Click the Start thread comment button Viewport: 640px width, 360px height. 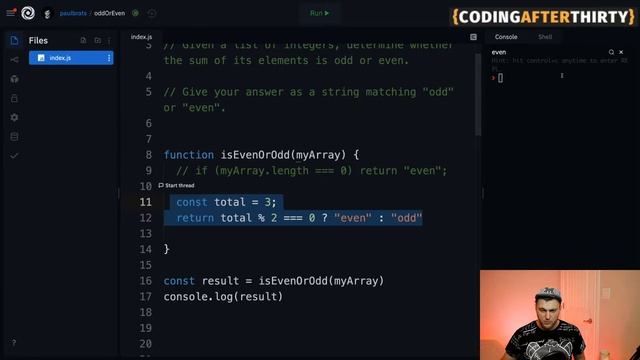pyautogui.click(x=176, y=185)
